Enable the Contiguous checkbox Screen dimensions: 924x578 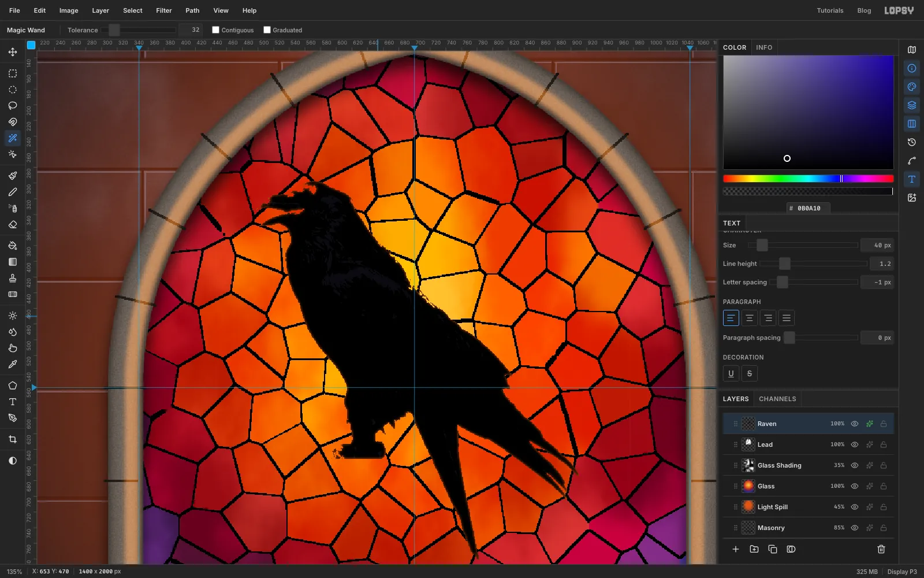click(x=215, y=30)
